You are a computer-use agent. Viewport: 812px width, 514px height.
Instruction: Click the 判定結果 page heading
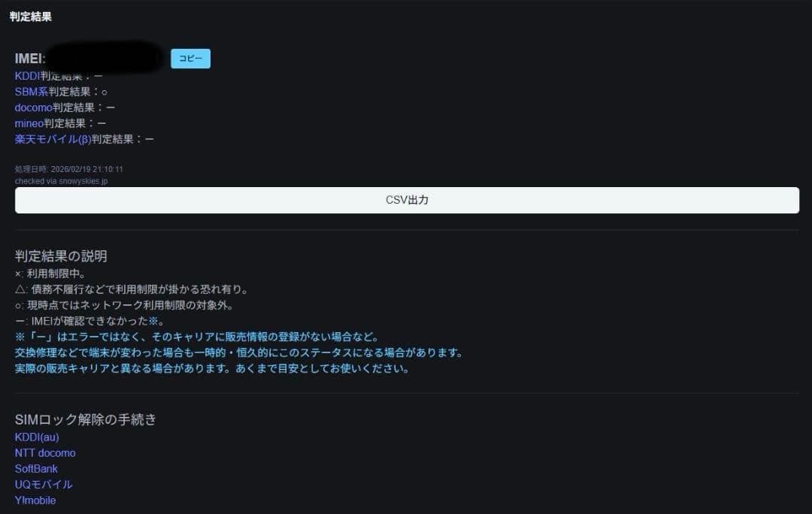[x=30, y=15]
